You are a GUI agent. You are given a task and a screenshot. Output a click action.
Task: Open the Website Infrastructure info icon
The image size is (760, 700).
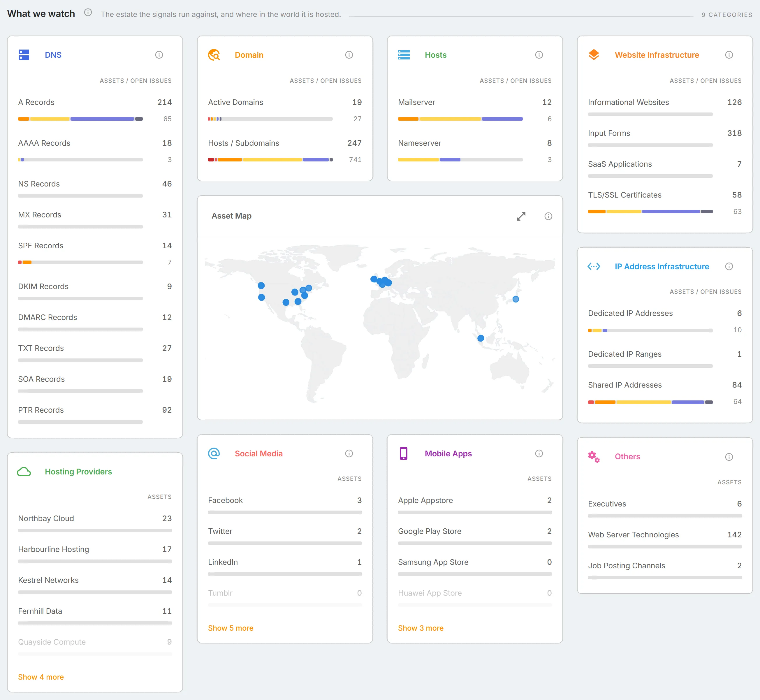click(x=729, y=55)
